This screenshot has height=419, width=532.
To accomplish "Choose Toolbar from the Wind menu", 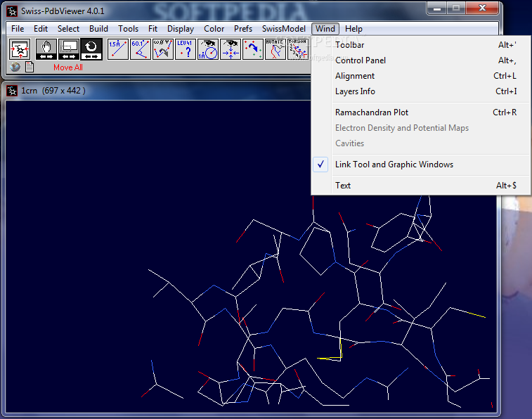I will pos(421,45).
